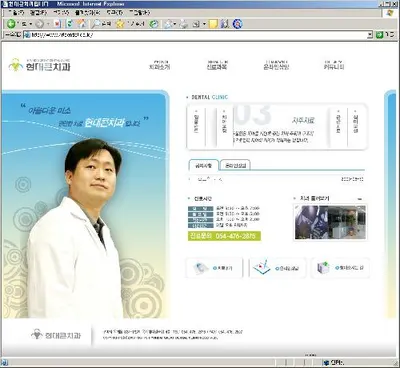The width and height of the screenshot is (400, 368).
Task: Refresh the page with the toolbar Refresh icon
Action: tap(70, 24)
